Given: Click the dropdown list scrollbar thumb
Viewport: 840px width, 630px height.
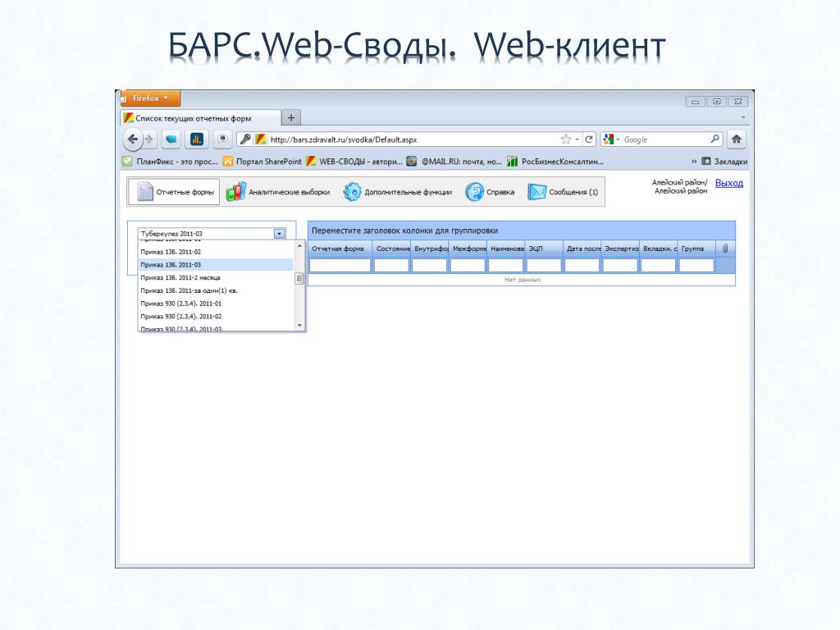Looking at the screenshot, I should pos(299,279).
